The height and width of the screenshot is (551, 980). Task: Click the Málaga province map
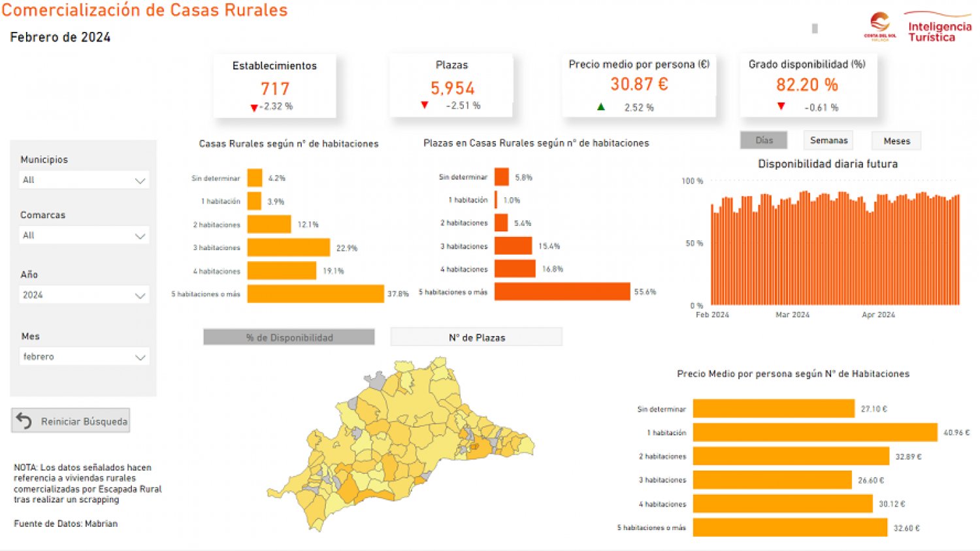click(x=399, y=444)
